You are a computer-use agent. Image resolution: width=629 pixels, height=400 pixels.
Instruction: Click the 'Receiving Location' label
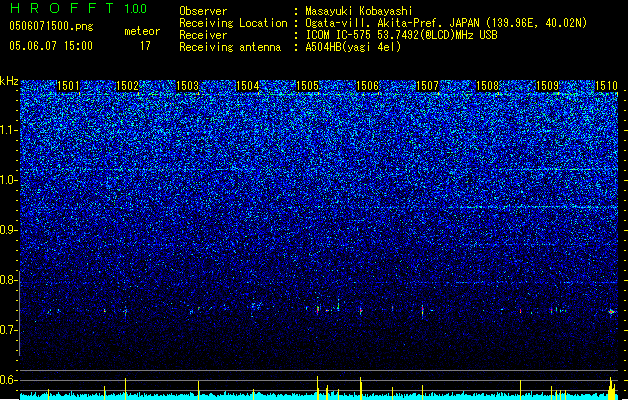(x=233, y=23)
